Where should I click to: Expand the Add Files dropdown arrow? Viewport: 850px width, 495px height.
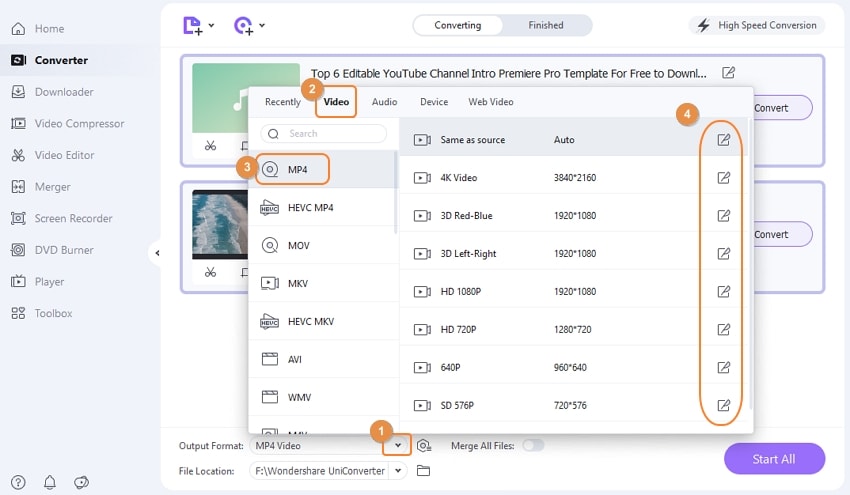[x=211, y=25]
